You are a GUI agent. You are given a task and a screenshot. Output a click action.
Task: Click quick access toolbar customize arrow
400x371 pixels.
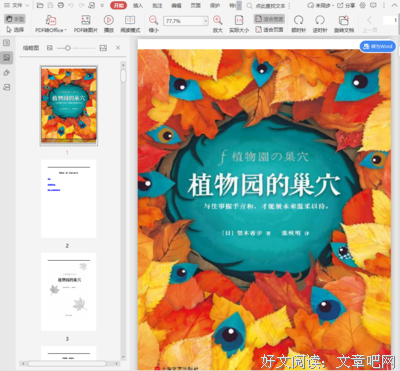102,5
